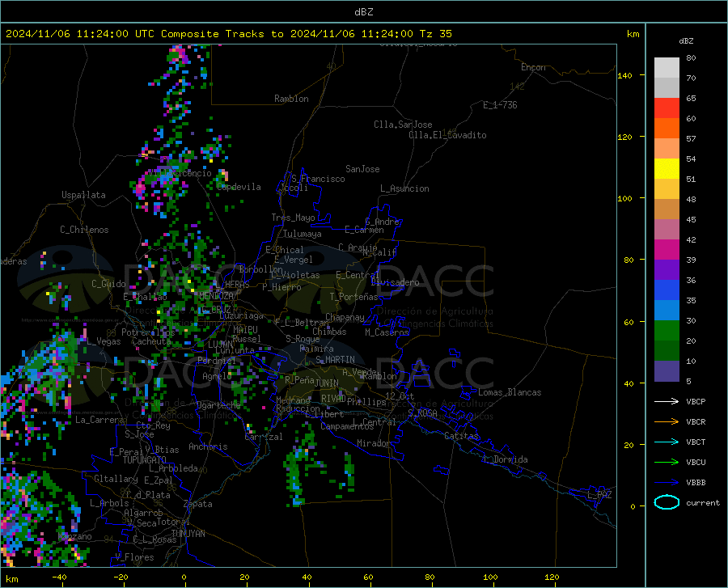
Task: Click the 'TUNUYAN' map label
Action: click(188, 534)
